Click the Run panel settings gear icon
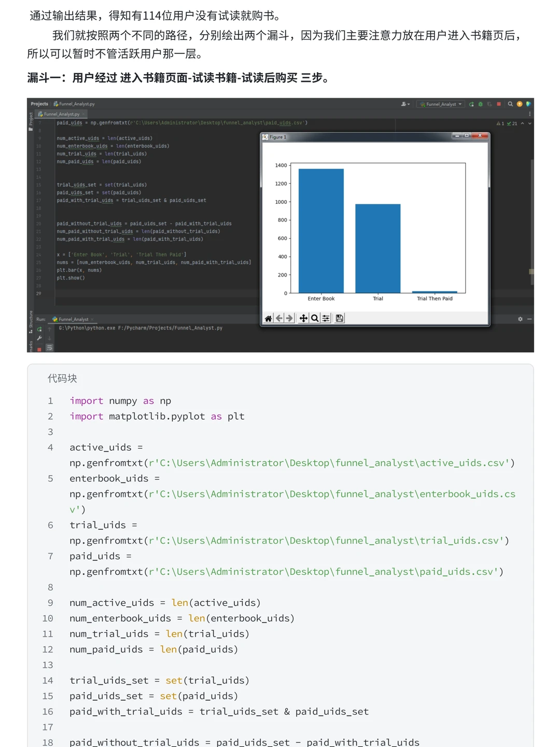The image size is (560, 747). 520,319
